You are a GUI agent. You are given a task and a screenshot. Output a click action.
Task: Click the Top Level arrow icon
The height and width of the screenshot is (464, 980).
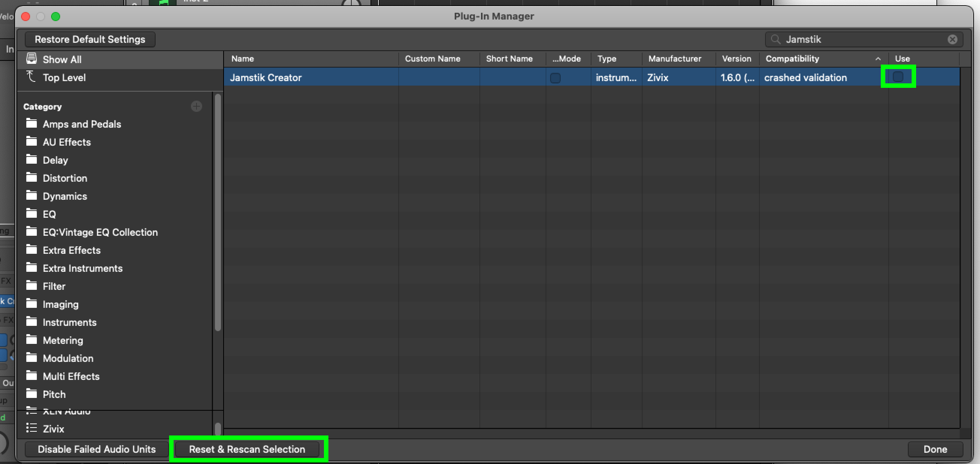click(x=31, y=77)
